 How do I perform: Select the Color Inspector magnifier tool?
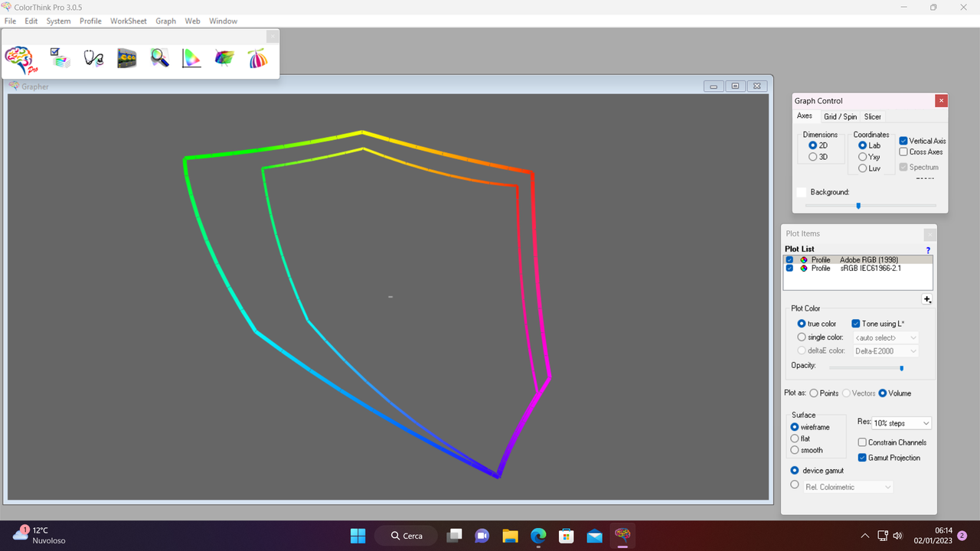pyautogui.click(x=159, y=58)
